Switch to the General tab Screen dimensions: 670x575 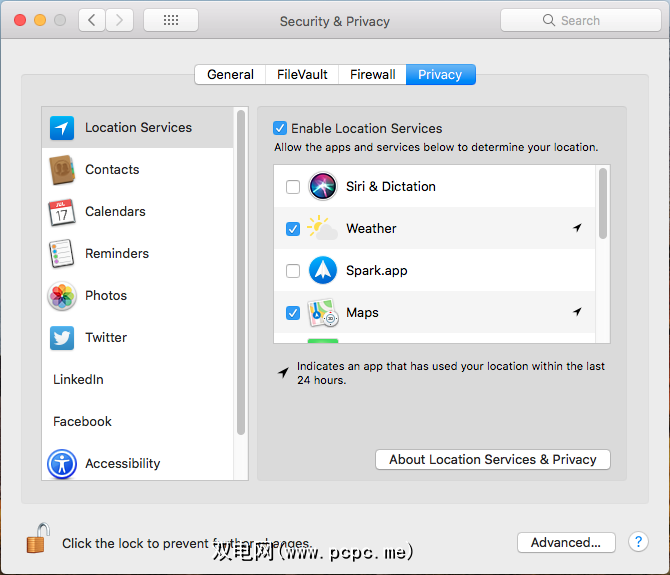coord(230,75)
